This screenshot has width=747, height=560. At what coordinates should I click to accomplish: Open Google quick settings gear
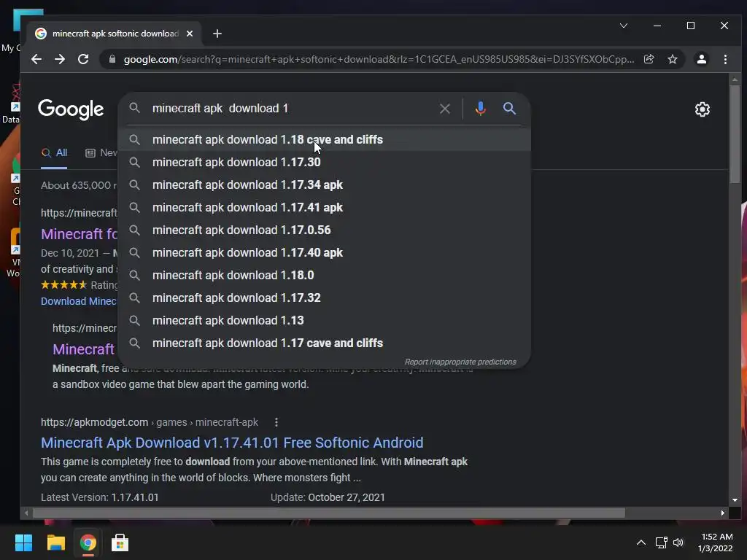point(703,109)
